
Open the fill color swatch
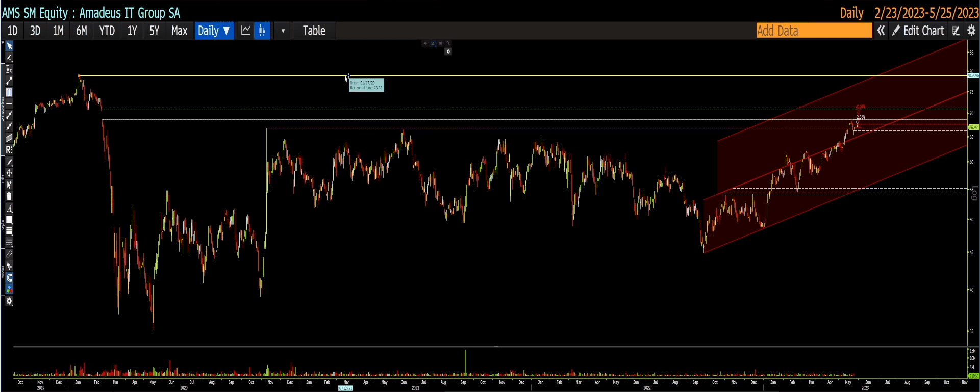point(9,220)
